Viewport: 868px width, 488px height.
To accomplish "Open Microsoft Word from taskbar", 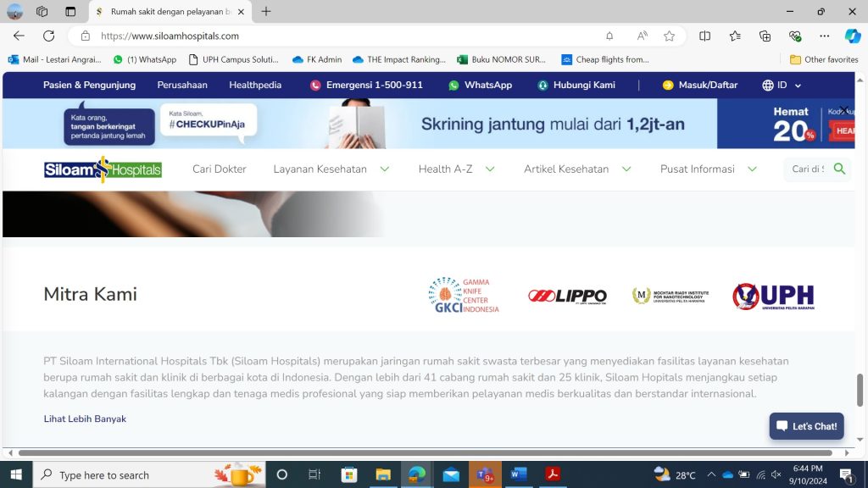I will 519,474.
